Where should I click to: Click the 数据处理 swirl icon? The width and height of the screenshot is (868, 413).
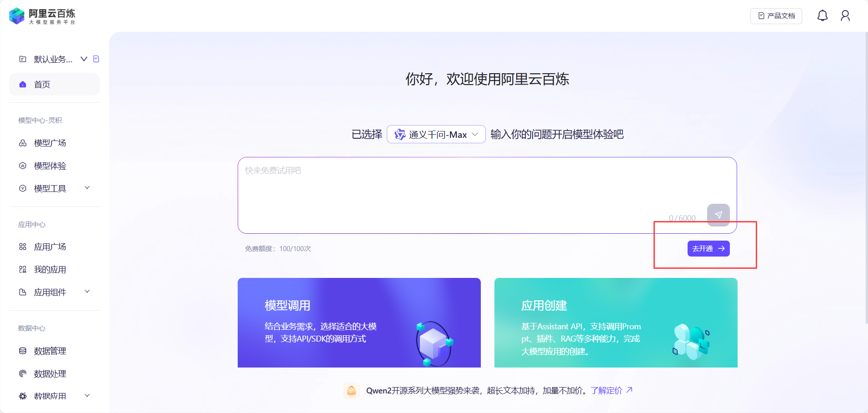click(x=23, y=373)
